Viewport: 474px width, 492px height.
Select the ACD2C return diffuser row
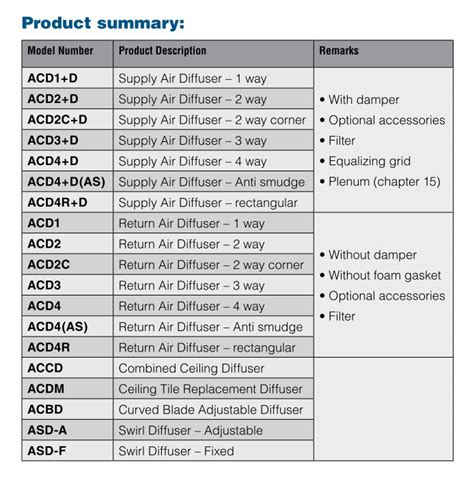point(168,265)
